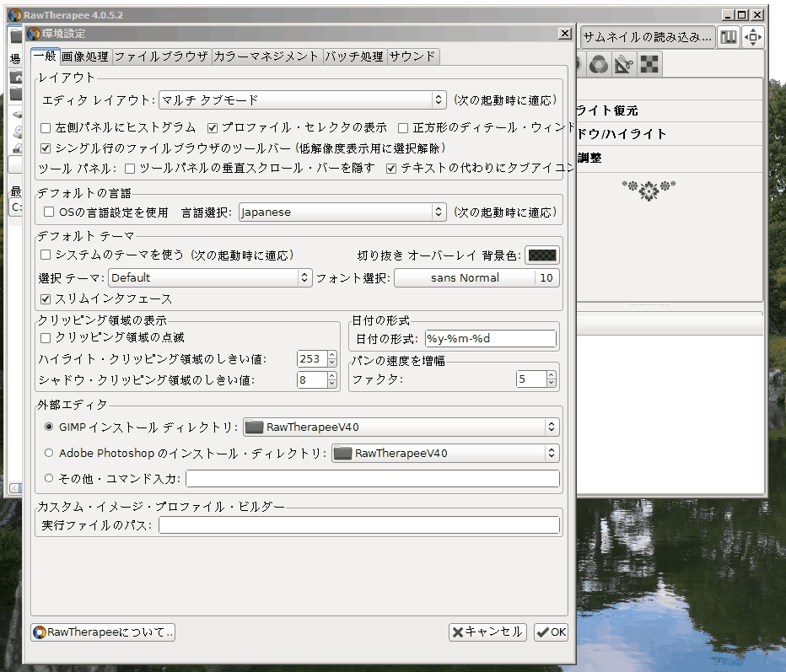Disable スリムインタフェース checkbox
Viewport: 786px width, 672px height.
tap(46, 299)
